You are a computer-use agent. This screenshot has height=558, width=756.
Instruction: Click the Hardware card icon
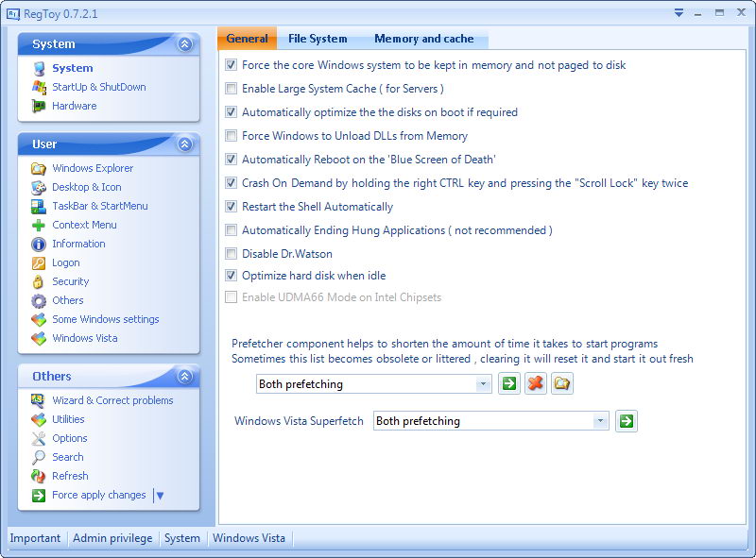(x=39, y=106)
